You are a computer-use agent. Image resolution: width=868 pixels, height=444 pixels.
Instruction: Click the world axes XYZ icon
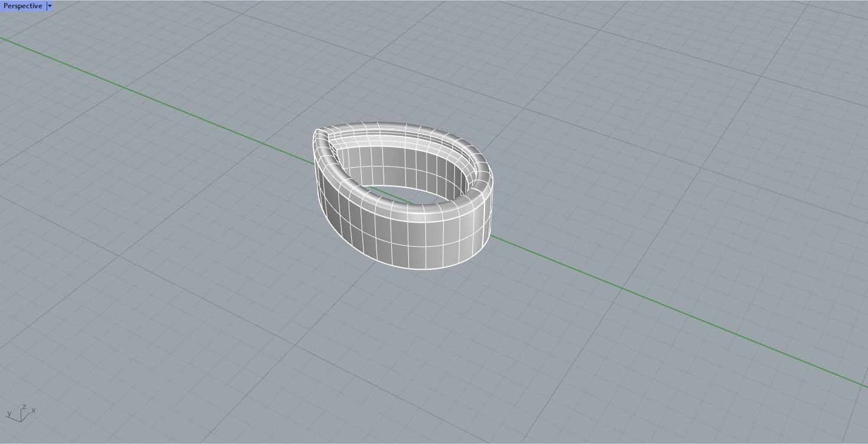21,413
